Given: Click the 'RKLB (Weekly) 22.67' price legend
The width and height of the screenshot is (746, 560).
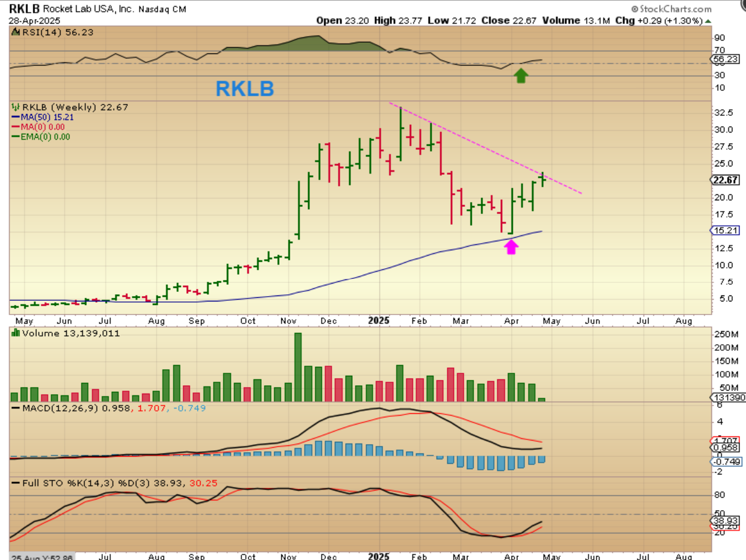Looking at the screenshot, I should click(x=69, y=107).
